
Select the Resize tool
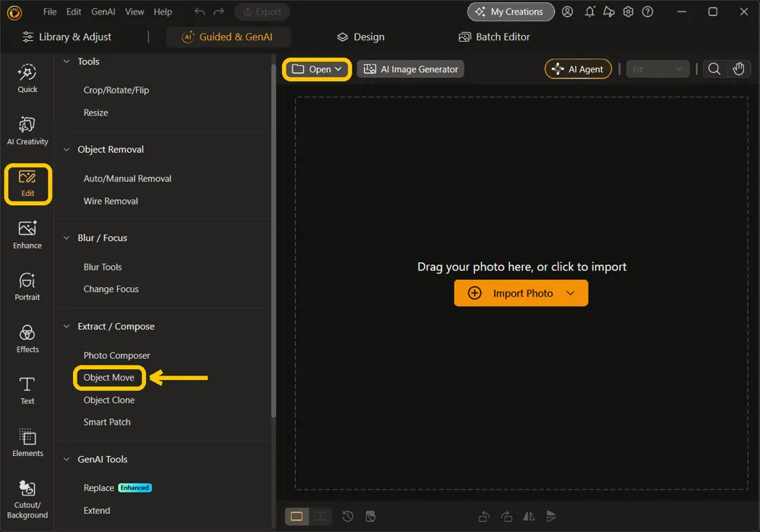pos(96,112)
